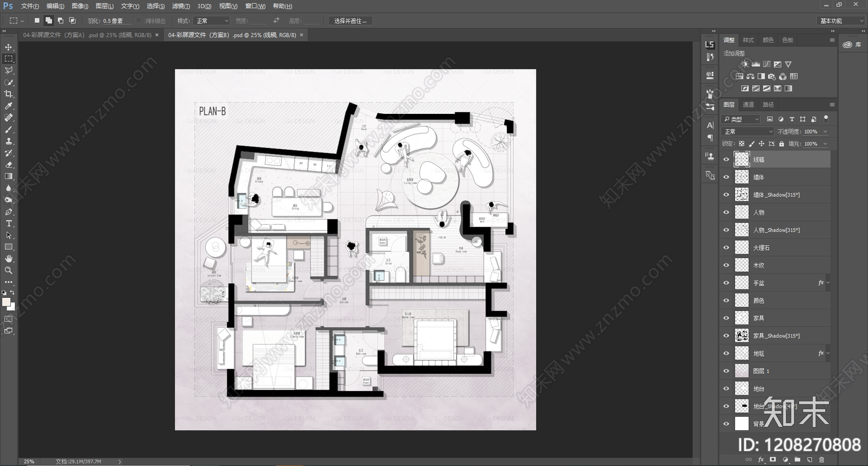868x466 pixels.
Task: Select the Eraser tool
Action: point(9,164)
